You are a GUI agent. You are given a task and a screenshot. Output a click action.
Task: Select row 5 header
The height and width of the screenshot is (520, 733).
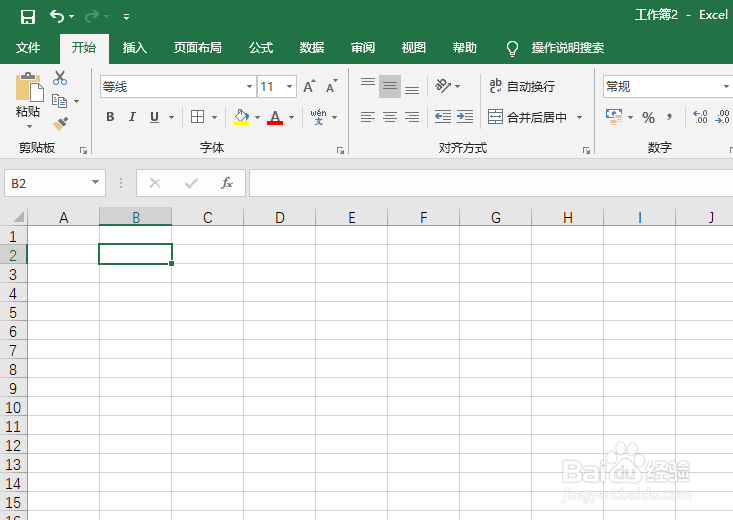[13, 312]
